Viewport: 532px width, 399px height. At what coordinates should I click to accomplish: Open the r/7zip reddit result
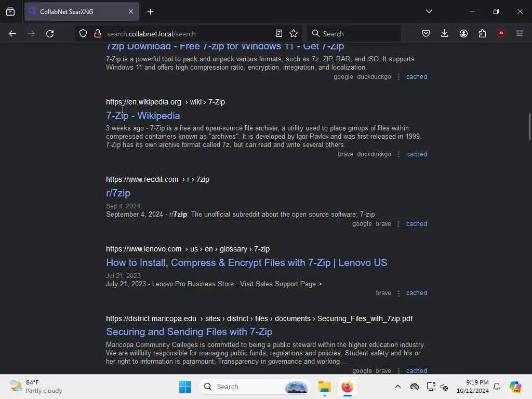tap(118, 193)
